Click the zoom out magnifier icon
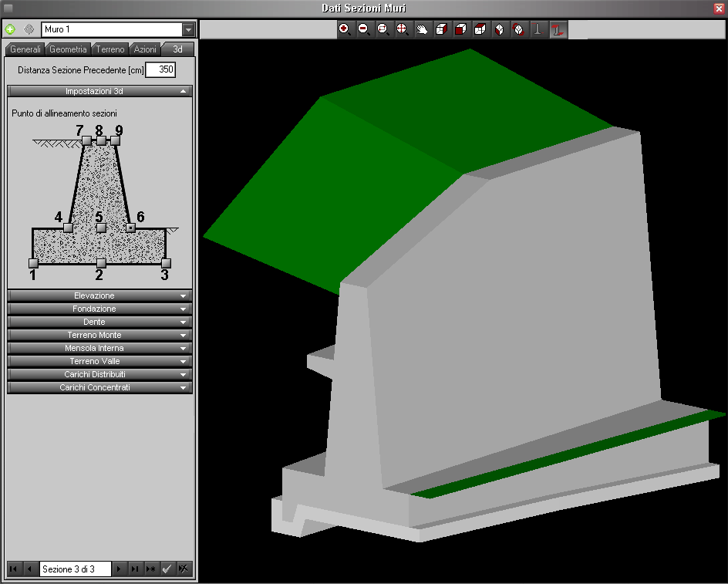Image resolution: width=728 pixels, height=584 pixels. [x=364, y=29]
